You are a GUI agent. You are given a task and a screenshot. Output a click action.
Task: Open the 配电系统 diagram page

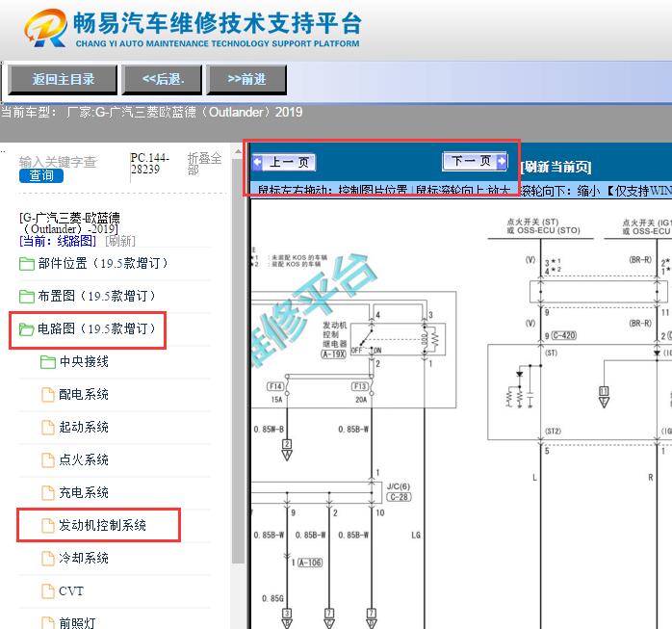pyautogui.click(x=84, y=394)
